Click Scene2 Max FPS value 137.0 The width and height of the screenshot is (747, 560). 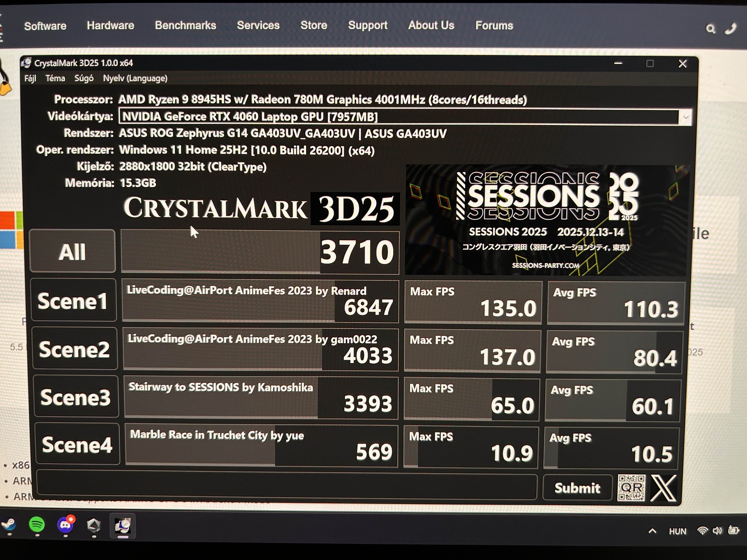point(507,357)
